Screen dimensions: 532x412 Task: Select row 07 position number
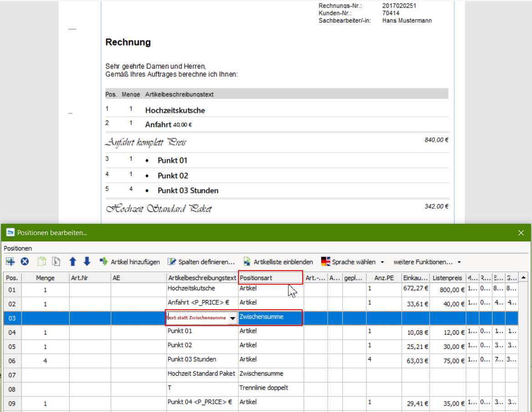12,375
